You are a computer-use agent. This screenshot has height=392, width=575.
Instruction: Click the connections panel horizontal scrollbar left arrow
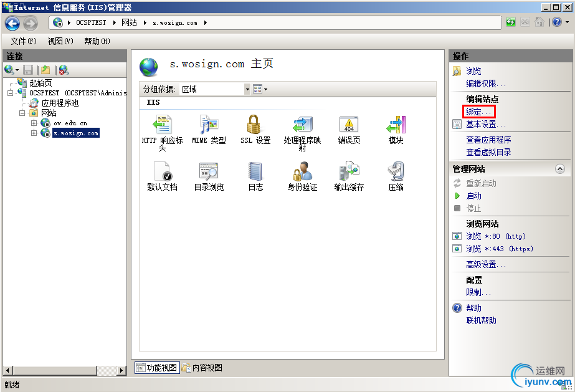pyautogui.click(x=7, y=370)
